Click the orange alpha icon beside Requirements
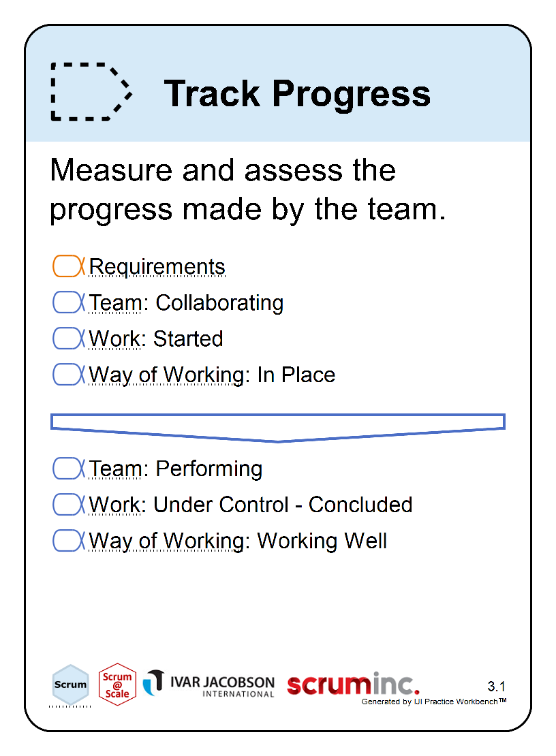 click(x=68, y=266)
